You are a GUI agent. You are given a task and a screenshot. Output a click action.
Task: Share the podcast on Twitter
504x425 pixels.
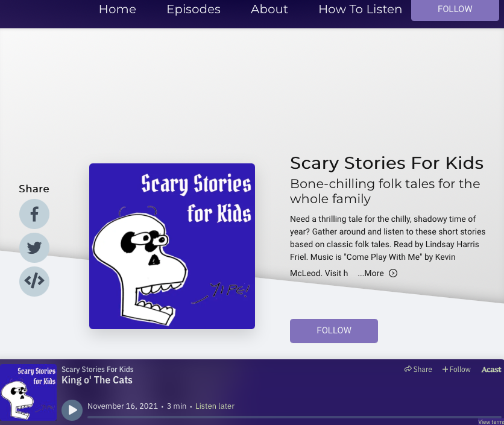pos(34,248)
